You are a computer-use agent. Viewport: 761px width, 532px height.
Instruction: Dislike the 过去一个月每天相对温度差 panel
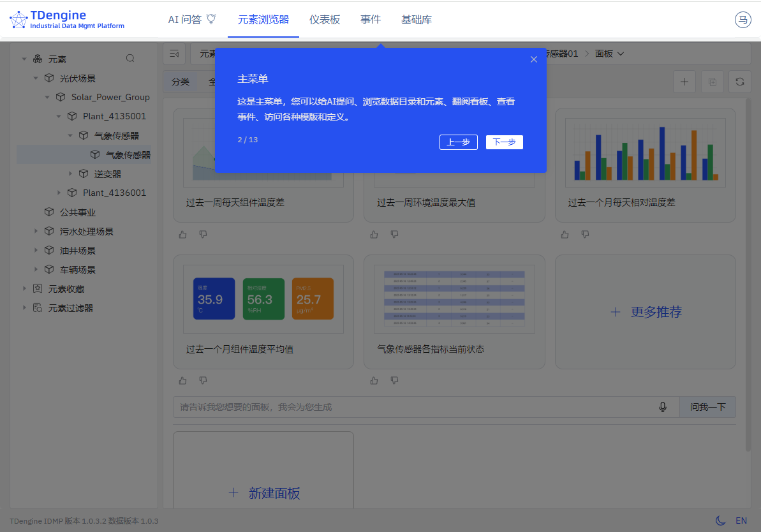click(x=586, y=235)
